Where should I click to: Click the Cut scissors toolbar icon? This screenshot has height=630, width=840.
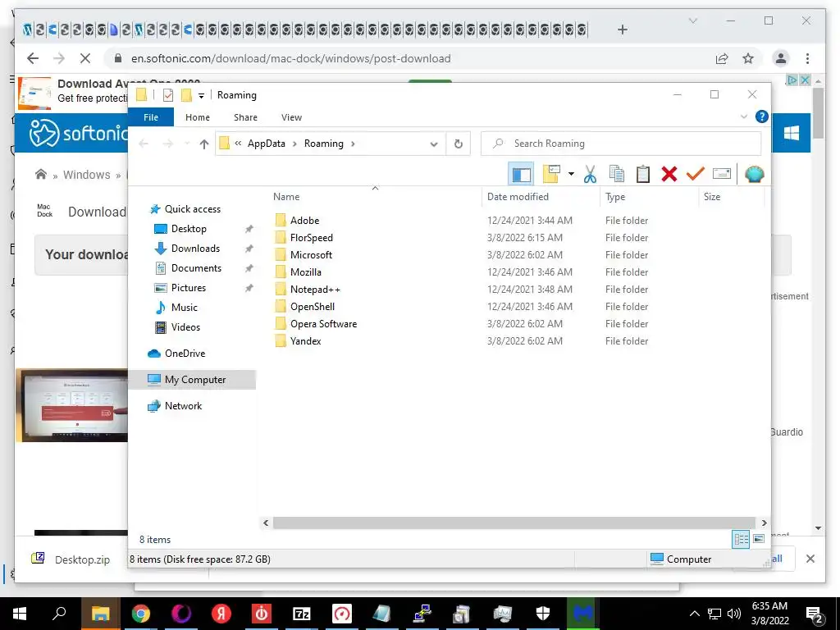click(590, 174)
